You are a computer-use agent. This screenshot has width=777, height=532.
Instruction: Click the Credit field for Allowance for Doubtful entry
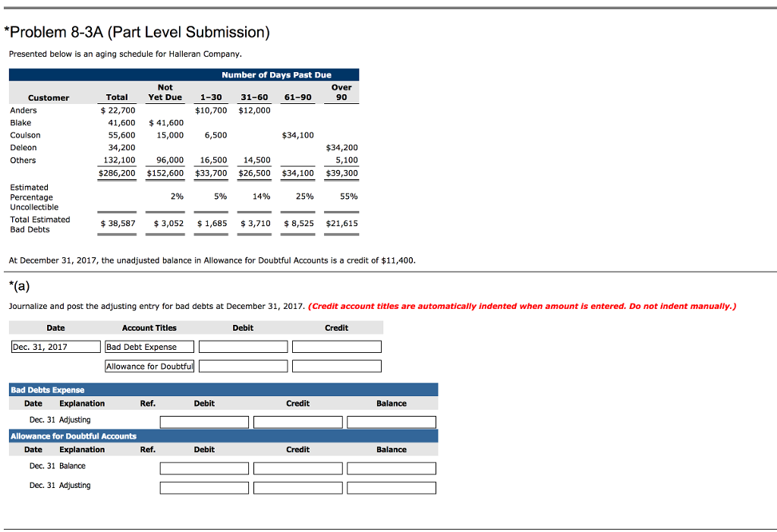click(x=336, y=366)
